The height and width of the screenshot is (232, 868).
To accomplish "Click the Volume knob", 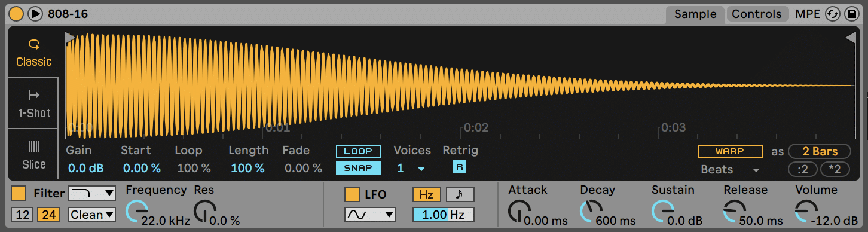I will 806,211.
